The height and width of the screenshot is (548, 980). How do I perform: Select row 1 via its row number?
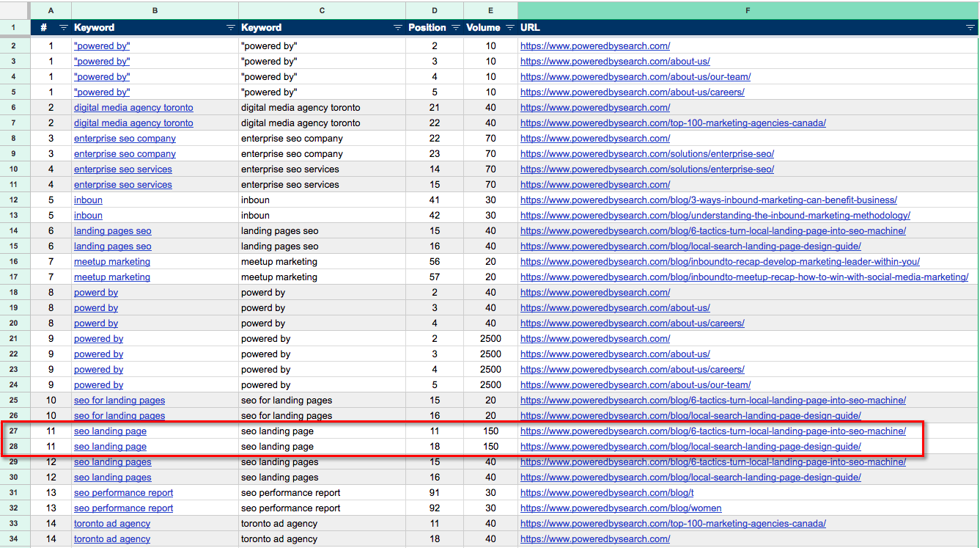pos(15,28)
